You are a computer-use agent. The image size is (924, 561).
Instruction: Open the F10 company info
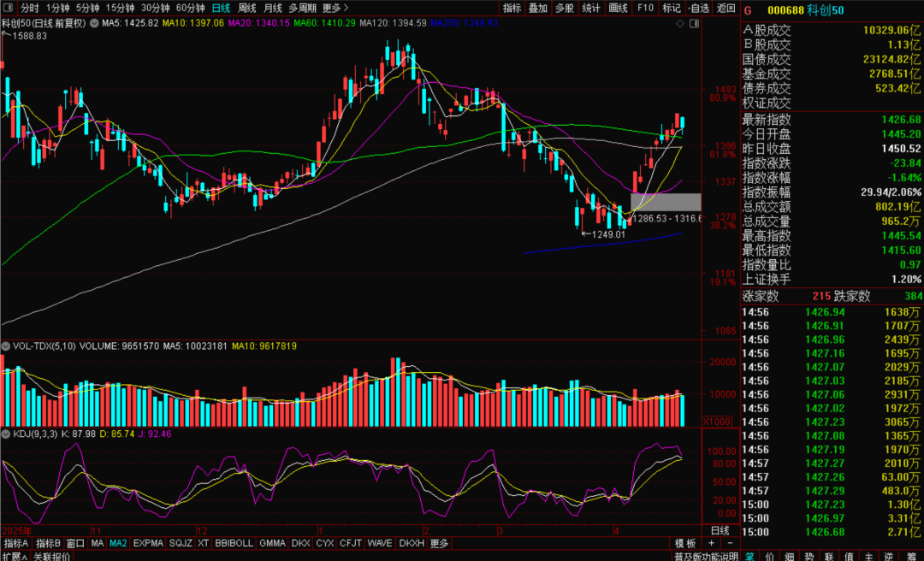pos(645,9)
